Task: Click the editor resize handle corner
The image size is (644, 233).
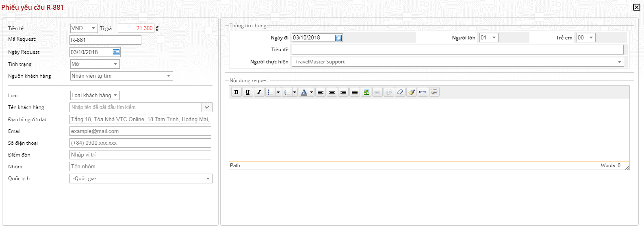Action: coord(627,167)
